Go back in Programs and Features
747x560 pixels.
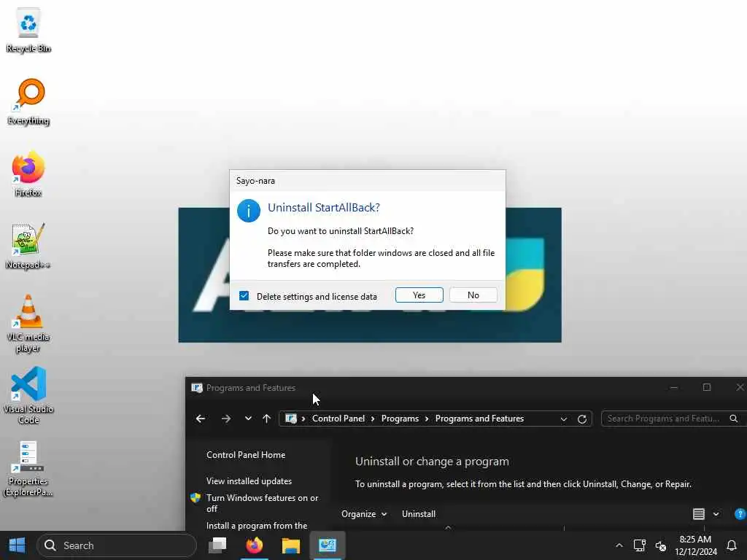pos(201,419)
